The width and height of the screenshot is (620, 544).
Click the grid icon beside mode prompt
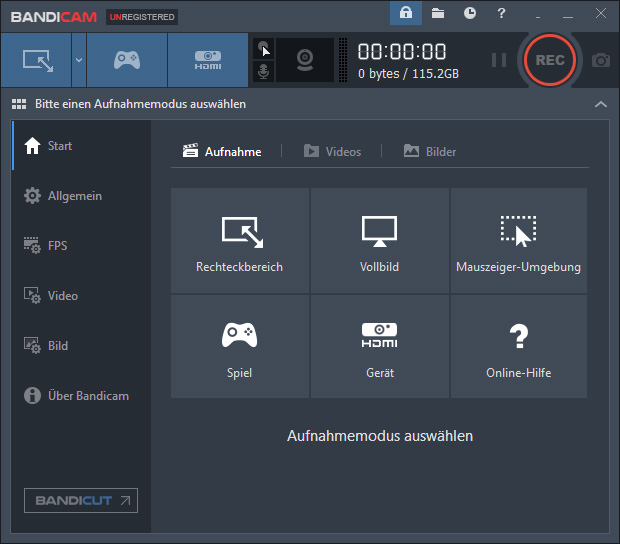point(19,104)
